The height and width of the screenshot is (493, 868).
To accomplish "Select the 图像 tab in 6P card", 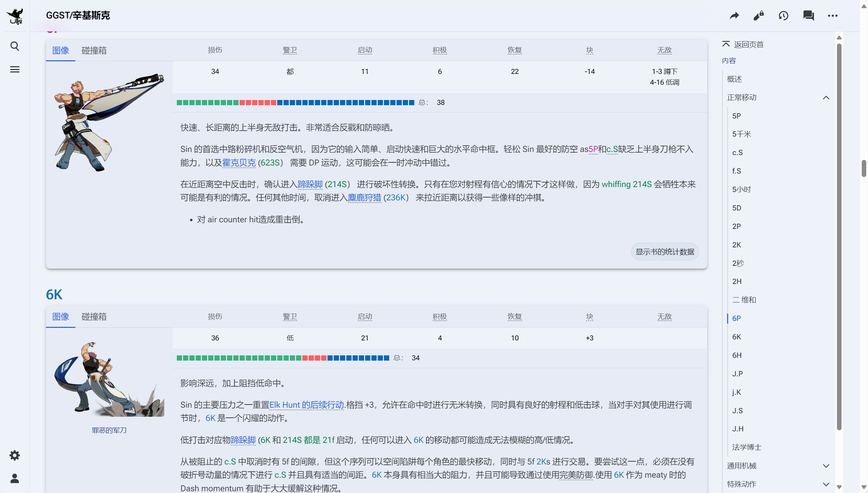I will pos(61,51).
